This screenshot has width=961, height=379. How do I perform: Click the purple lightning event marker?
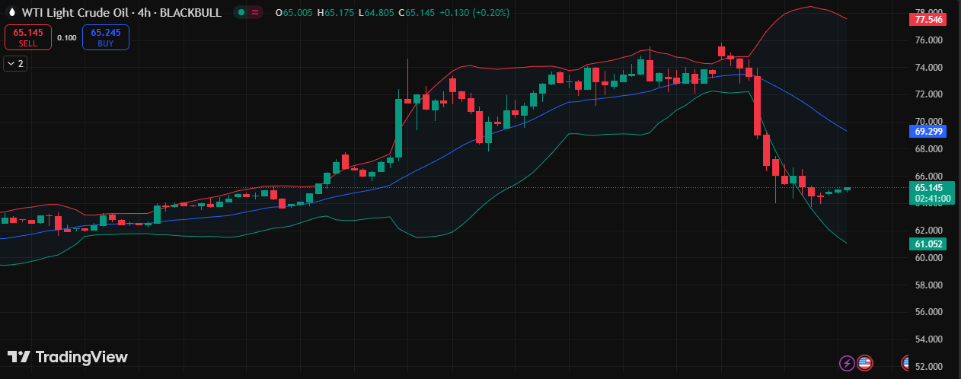[847, 363]
